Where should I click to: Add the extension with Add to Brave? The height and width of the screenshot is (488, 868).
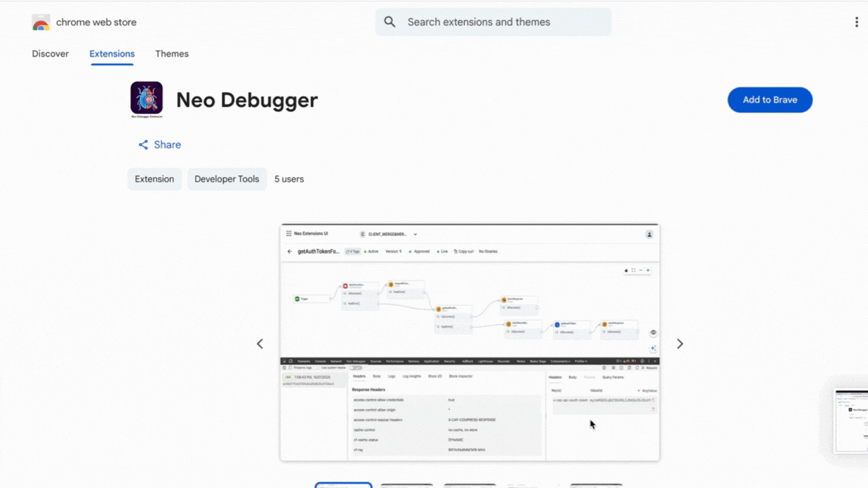[770, 99]
